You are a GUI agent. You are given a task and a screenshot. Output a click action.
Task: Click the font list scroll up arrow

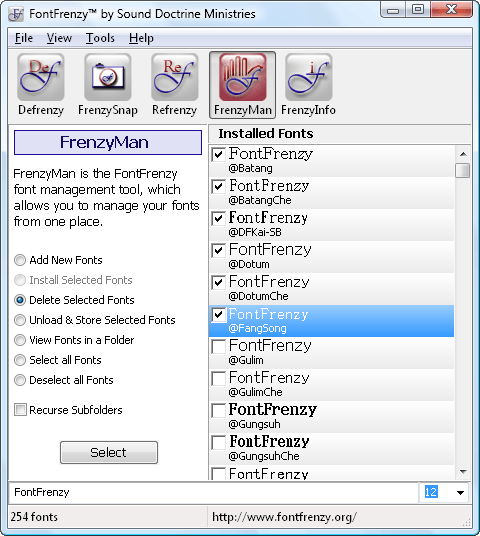click(x=463, y=154)
